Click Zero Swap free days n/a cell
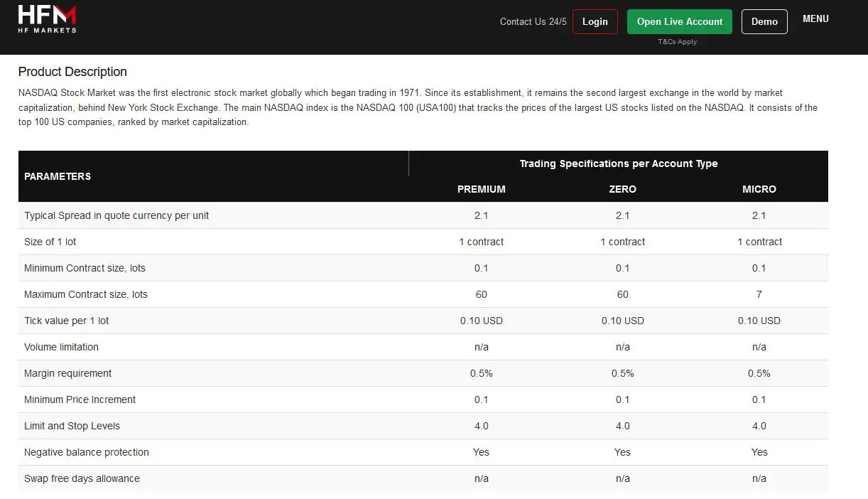 623,478
